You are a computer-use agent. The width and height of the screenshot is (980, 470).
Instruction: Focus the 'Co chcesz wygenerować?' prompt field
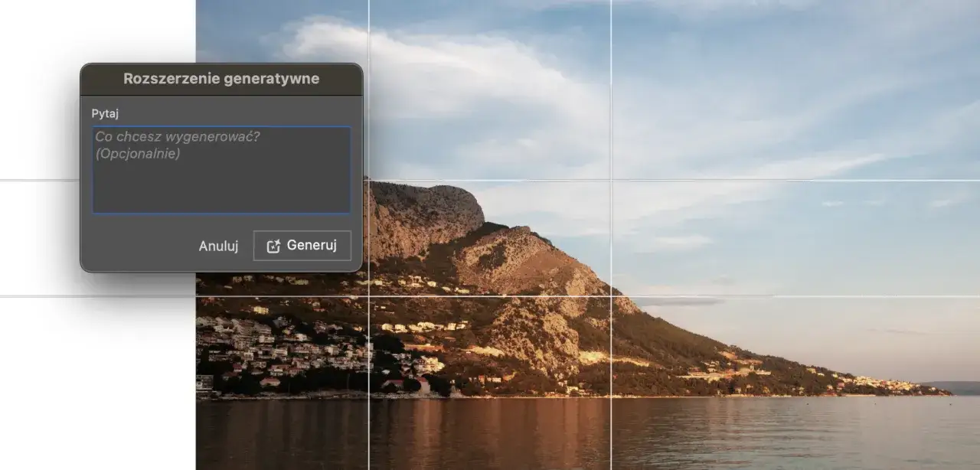point(221,170)
